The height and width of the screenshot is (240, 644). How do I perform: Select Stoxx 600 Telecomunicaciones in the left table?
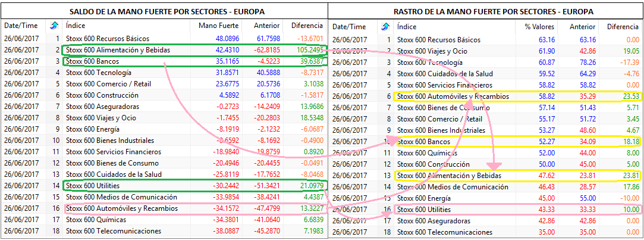[114, 231]
